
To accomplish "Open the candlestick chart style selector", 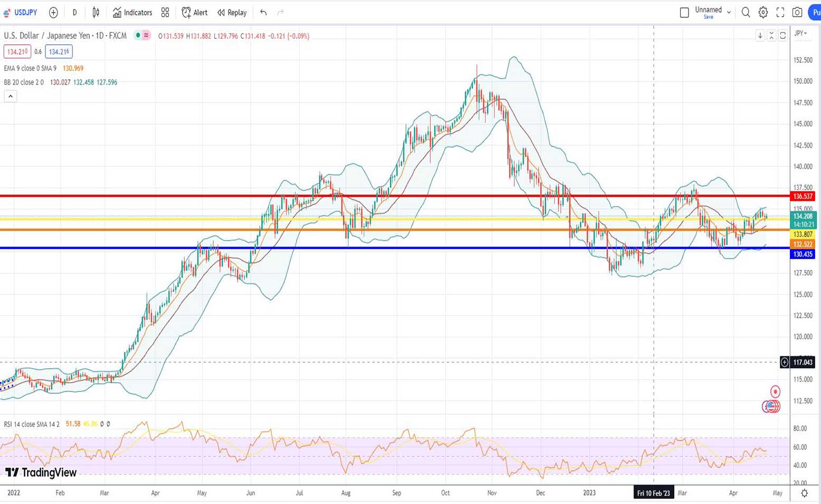I will click(96, 12).
